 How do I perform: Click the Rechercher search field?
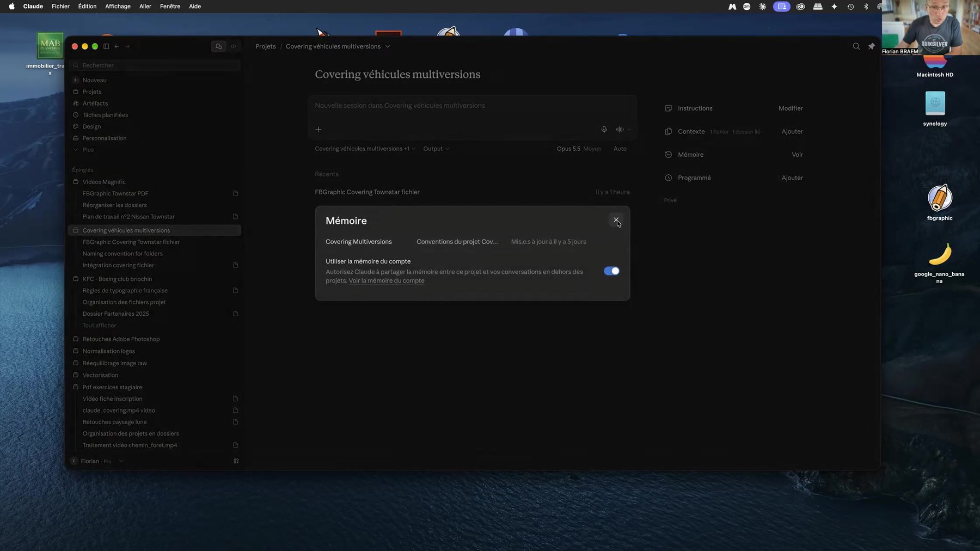click(x=156, y=65)
